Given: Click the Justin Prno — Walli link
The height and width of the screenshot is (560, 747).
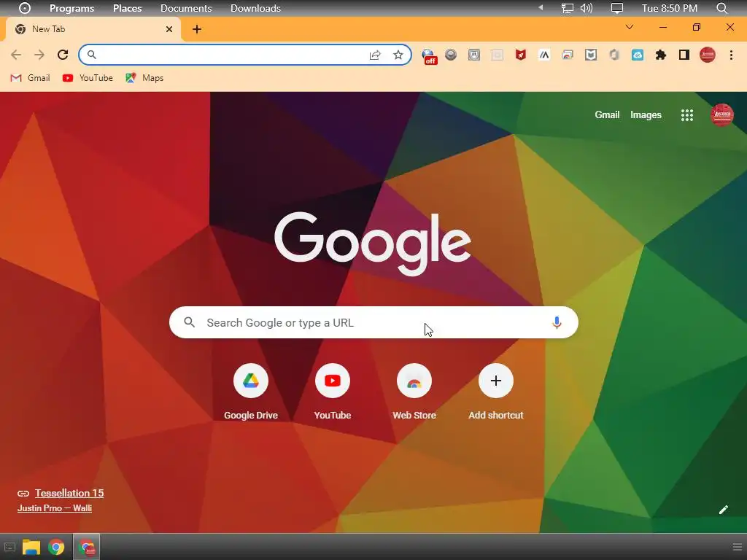Looking at the screenshot, I should 54,508.
